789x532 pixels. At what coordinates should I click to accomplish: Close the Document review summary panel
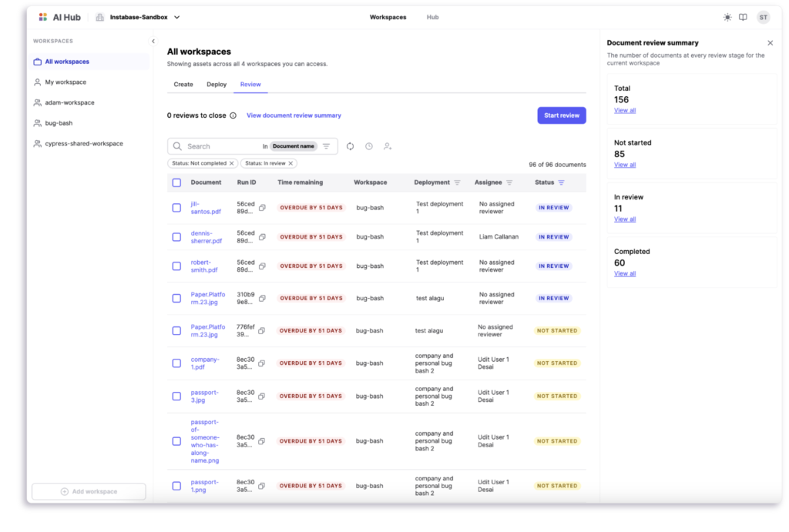[770, 43]
